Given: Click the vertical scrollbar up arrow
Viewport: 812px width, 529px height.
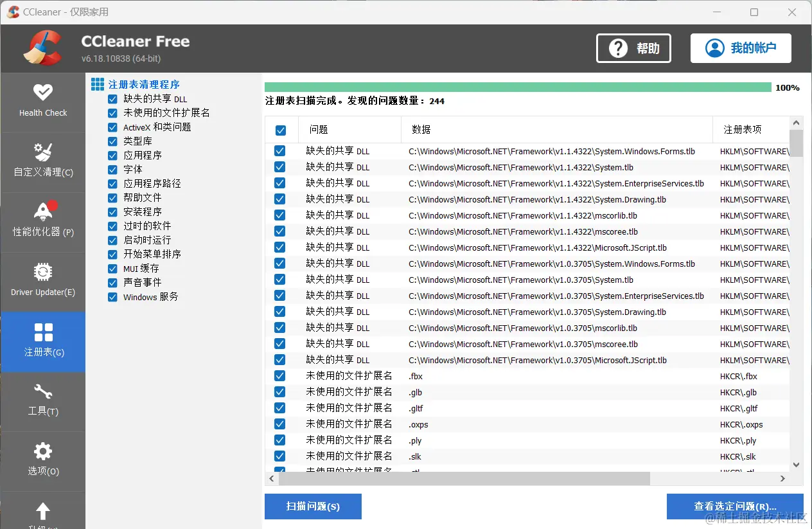Looking at the screenshot, I should [x=796, y=123].
